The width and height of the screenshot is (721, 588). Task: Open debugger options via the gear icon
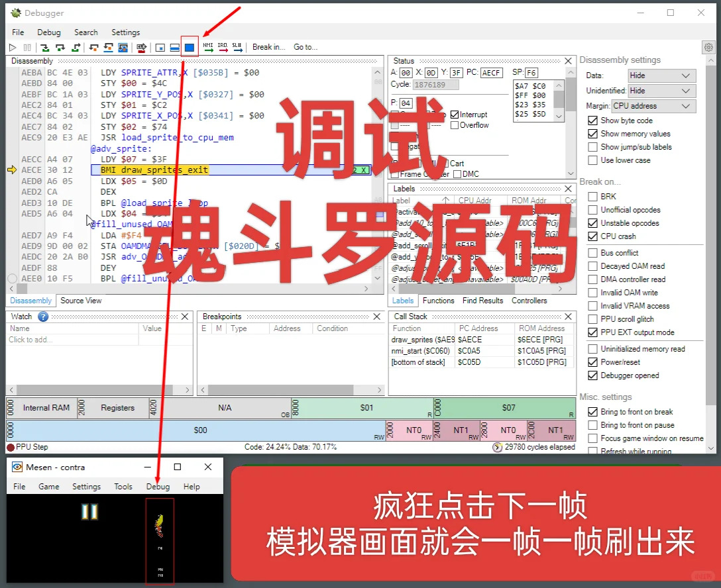coord(708,46)
